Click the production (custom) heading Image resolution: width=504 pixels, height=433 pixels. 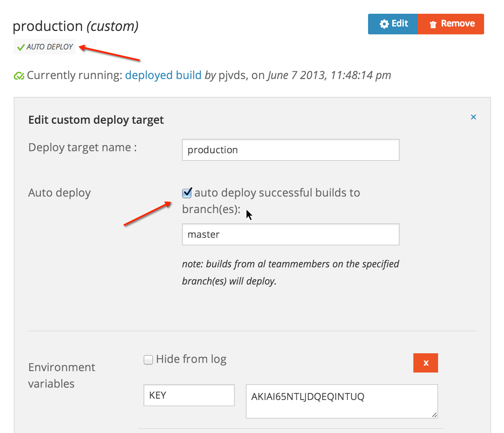coord(76,26)
